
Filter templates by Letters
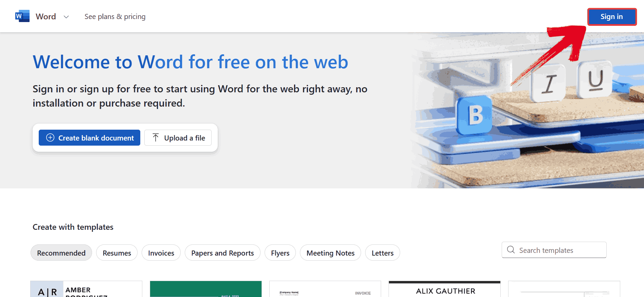click(x=382, y=253)
